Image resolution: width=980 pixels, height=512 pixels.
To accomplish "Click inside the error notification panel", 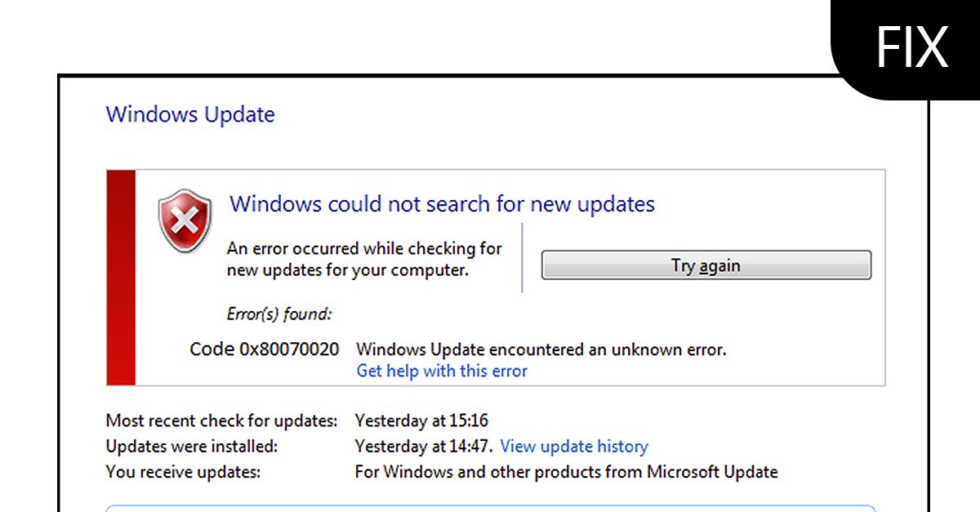I will point(735,327).
